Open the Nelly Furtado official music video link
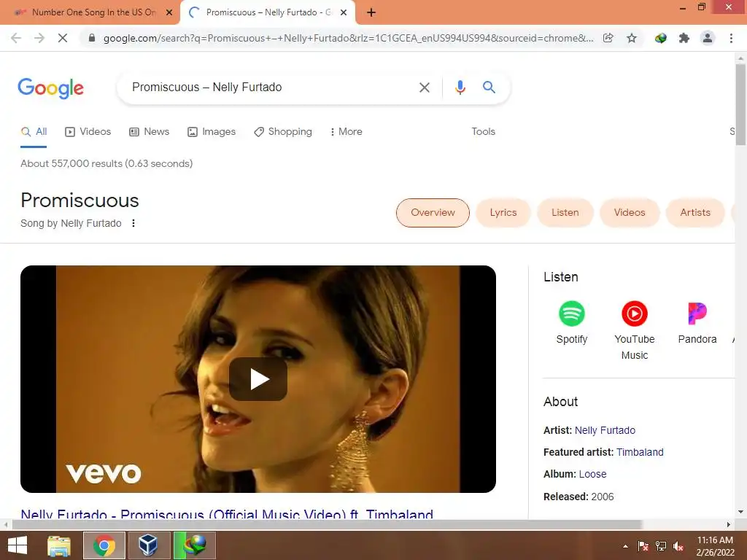Viewport: 747px width, 560px height. (x=228, y=514)
